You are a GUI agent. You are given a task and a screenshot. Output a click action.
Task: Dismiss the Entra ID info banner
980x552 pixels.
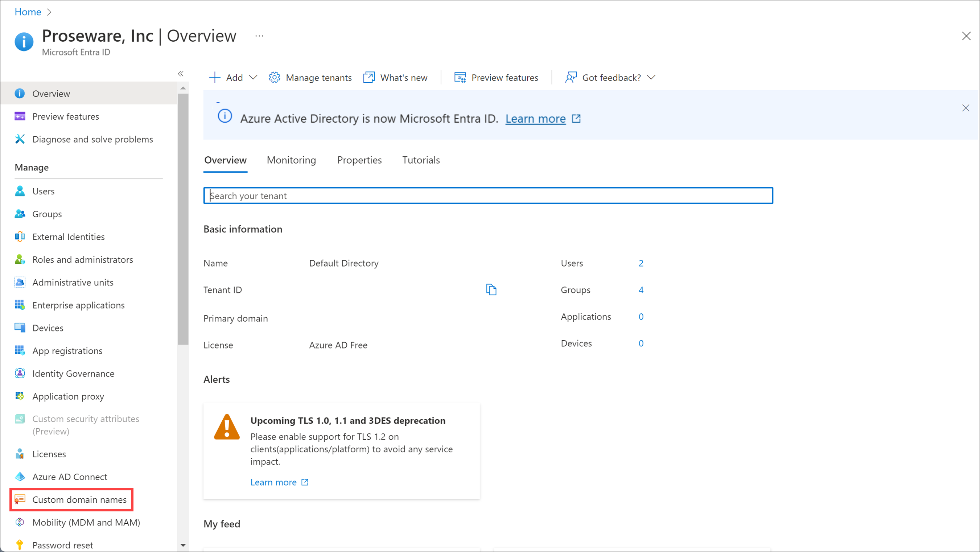(965, 108)
